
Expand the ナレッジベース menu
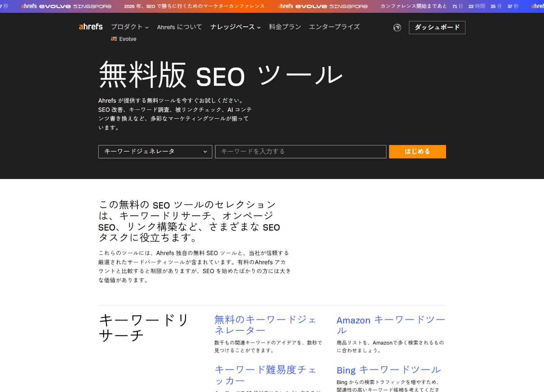click(235, 27)
